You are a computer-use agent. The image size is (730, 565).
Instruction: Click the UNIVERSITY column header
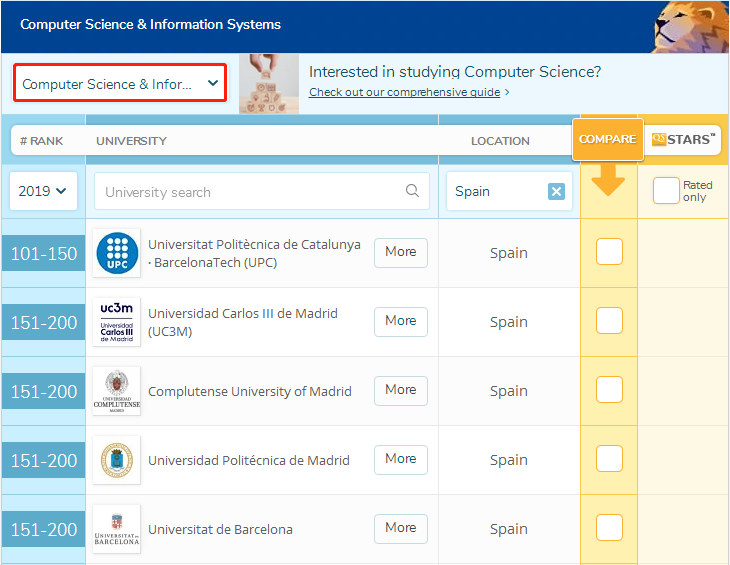click(131, 141)
